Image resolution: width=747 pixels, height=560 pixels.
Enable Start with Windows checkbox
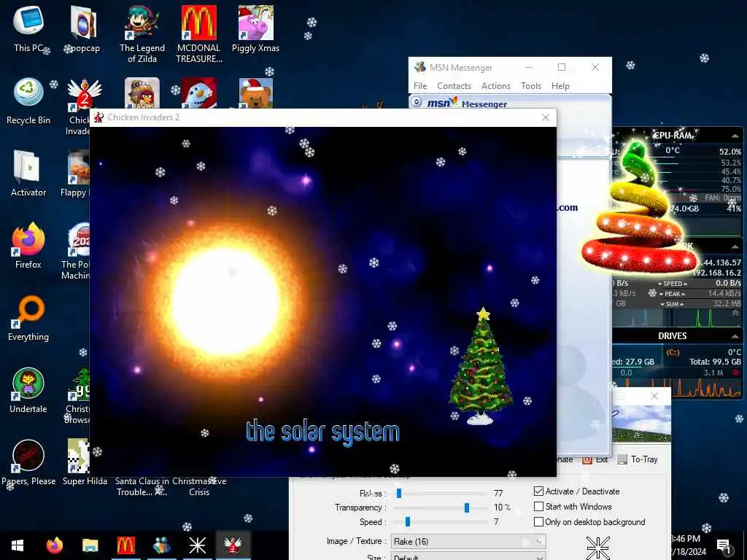pos(538,506)
